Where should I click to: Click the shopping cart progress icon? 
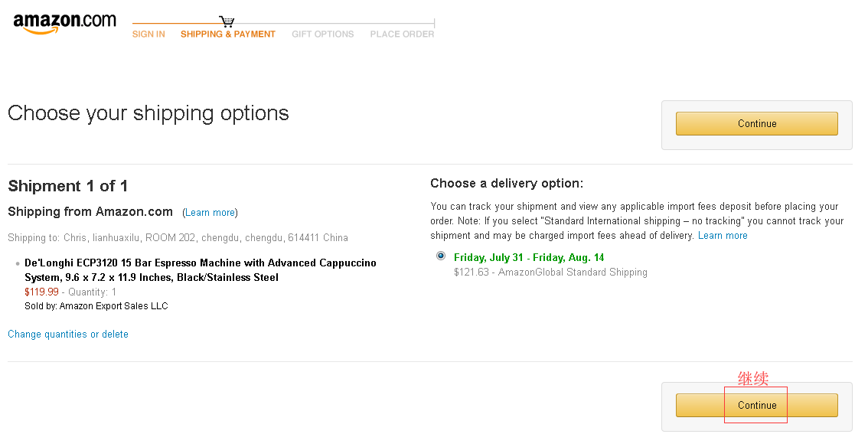227,21
